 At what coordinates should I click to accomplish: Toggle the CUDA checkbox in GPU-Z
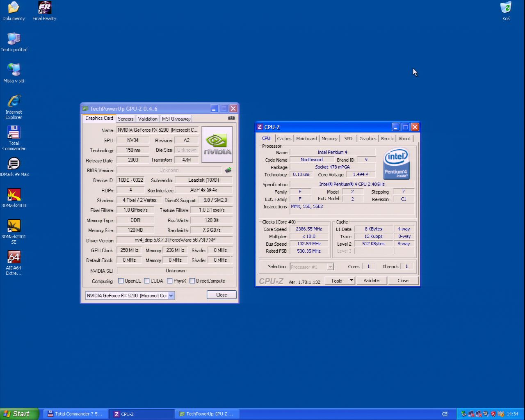tap(147, 281)
